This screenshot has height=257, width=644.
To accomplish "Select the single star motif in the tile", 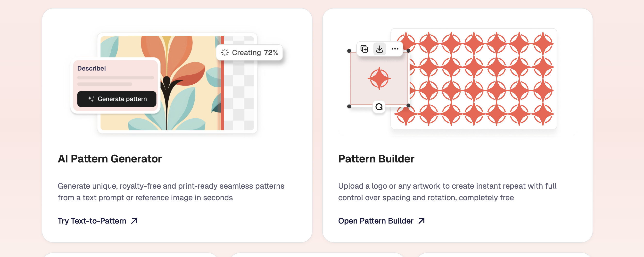I will [x=379, y=78].
